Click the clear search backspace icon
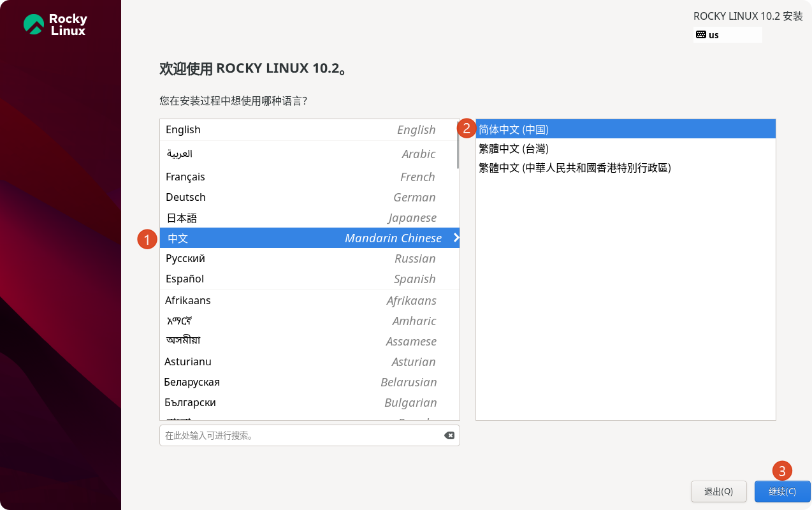 [449, 435]
